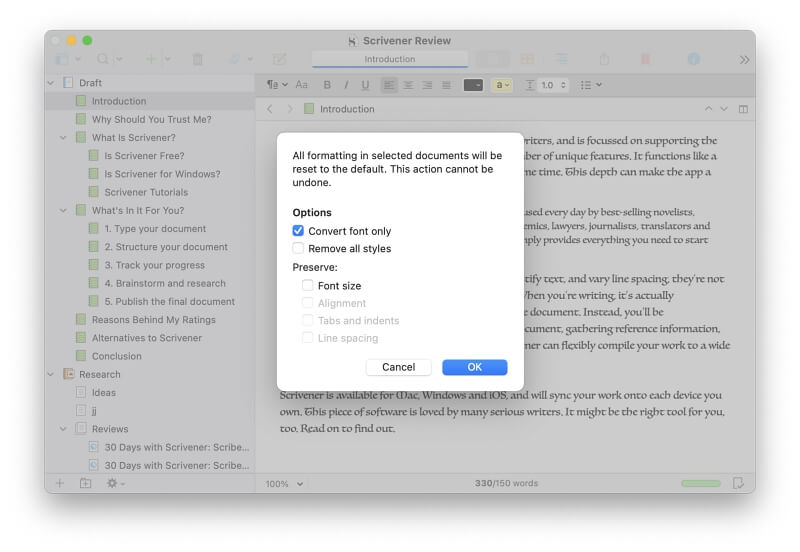Click the compose mode toolbar icon
Screen dimensions: 800x552
click(x=279, y=59)
